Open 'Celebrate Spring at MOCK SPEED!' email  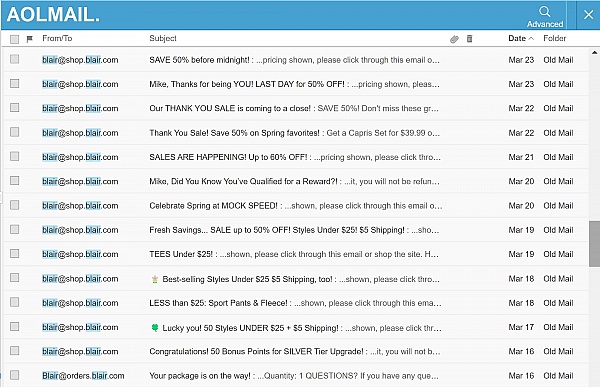tap(295, 206)
